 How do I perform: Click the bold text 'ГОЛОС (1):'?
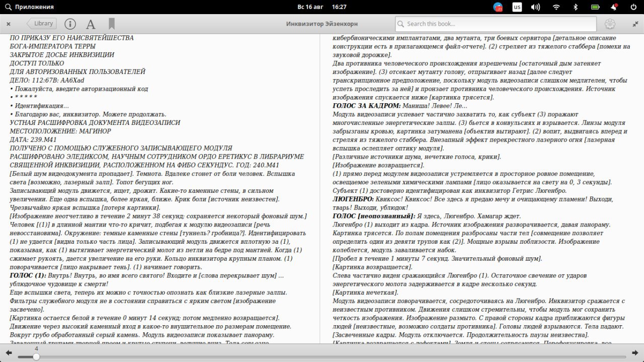tap(28, 276)
